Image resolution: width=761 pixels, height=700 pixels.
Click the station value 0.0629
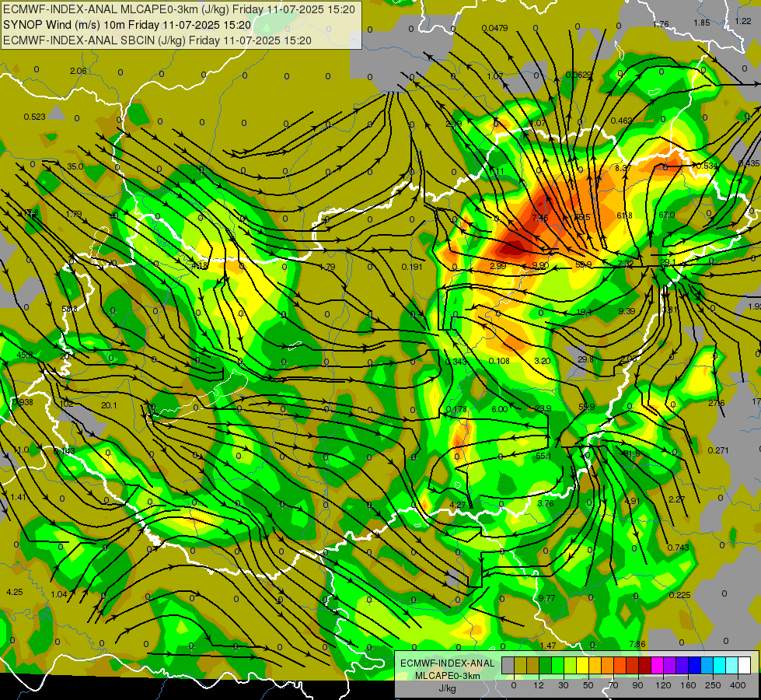(578, 75)
